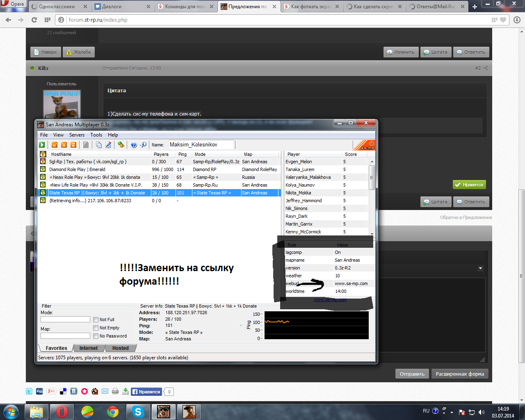Open the Help menu in SA-MP
This screenshot has height=420, width=525.
[113, 135]
